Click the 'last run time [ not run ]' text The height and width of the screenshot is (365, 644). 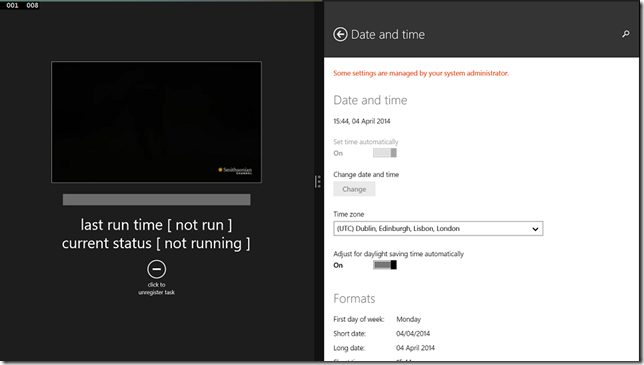click(156, 225)
